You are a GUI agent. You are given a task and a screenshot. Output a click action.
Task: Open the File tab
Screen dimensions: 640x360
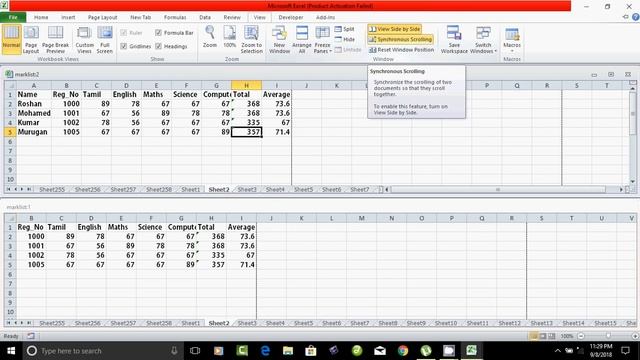click(13, 17)
